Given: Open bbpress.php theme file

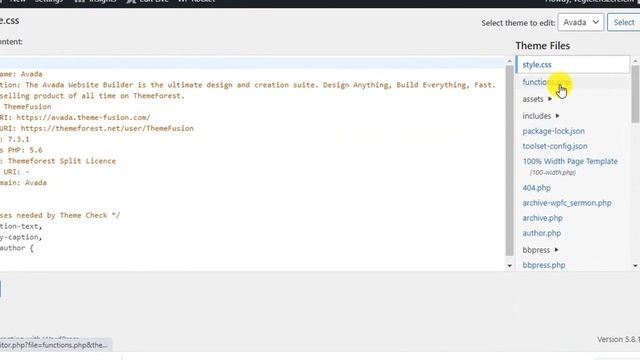Looking at the screenshot, I should click(544, 265).
